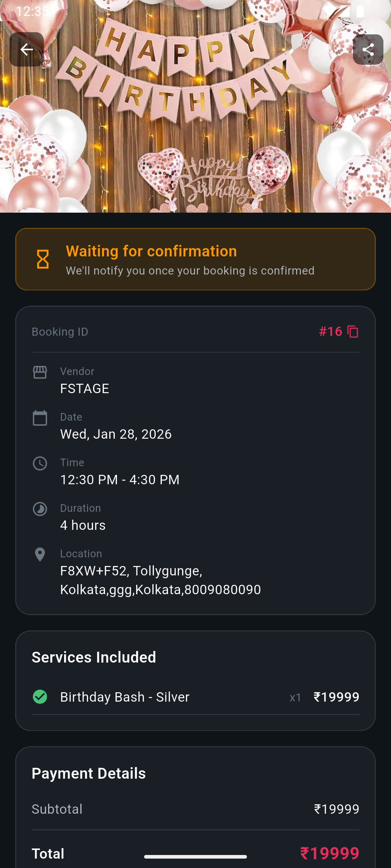The width and height of the screenshot is (391, 868).
Task: Tap the hourglass waiting icon
Action: tap(43, 259)
